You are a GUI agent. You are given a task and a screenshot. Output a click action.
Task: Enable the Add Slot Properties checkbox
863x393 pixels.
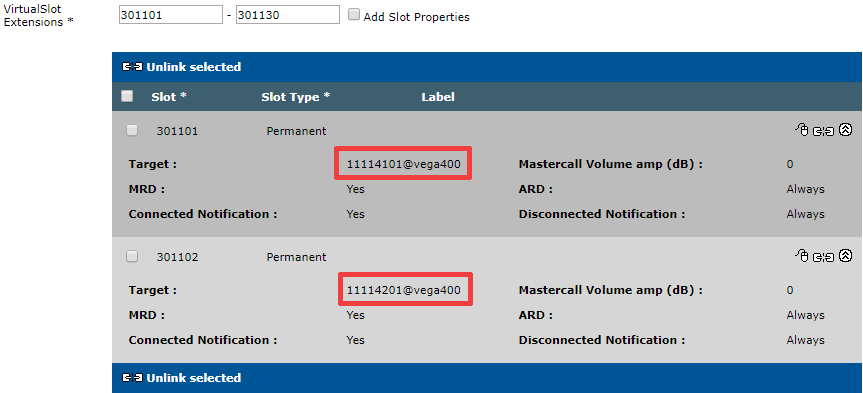pos(354,14)
